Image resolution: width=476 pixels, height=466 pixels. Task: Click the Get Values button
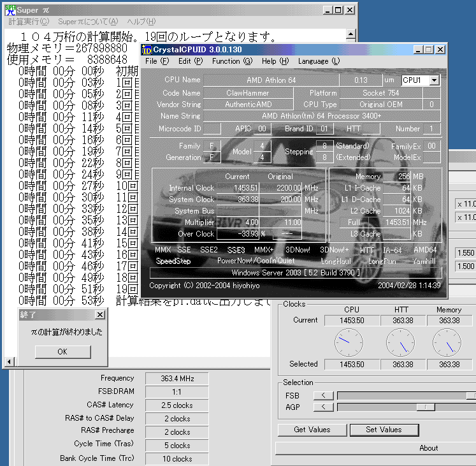[312, 430]
